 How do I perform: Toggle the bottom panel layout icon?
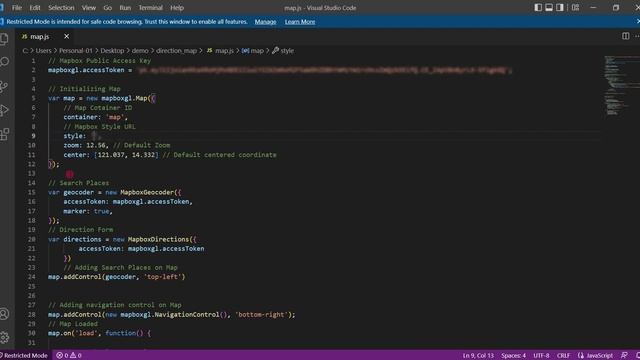549,7
